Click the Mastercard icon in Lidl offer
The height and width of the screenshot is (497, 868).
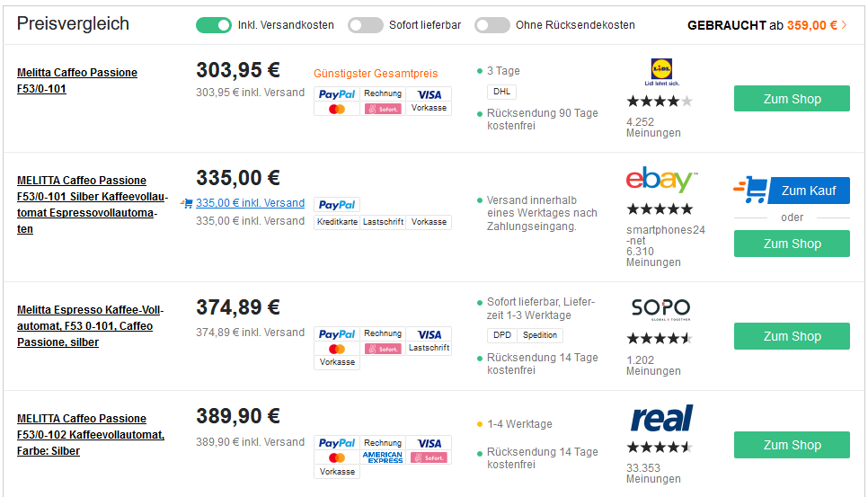coord(337,109)
